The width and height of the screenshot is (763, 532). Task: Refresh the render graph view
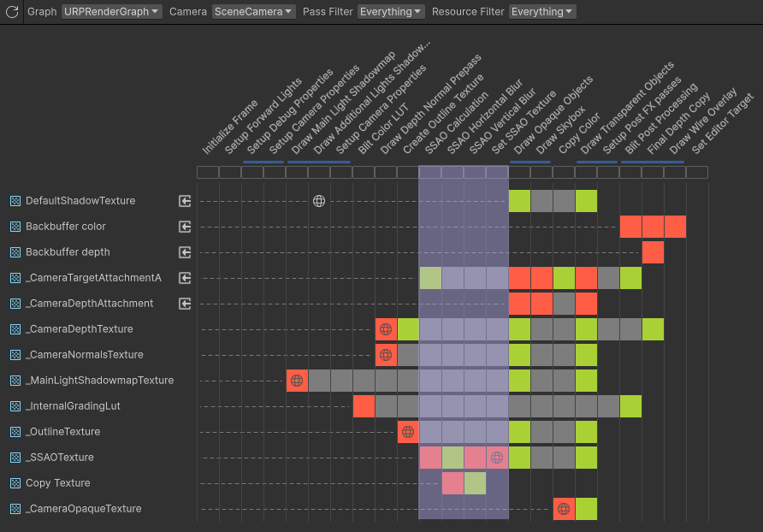click(11, 12)
